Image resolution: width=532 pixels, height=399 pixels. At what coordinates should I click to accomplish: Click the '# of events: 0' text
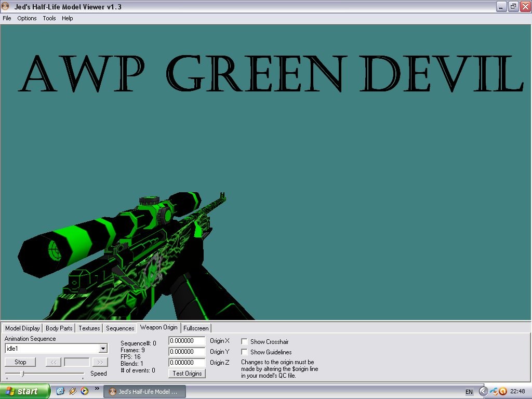(x=138, y=370)
